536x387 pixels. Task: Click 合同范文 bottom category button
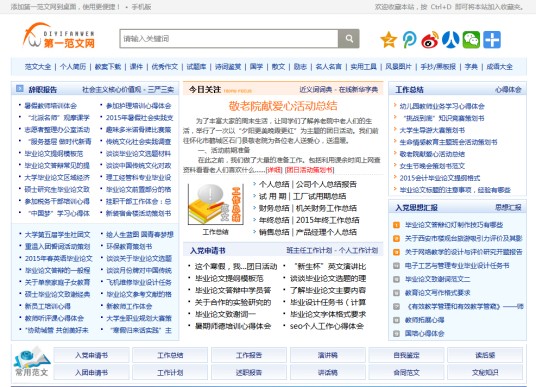tap(406, 372)
